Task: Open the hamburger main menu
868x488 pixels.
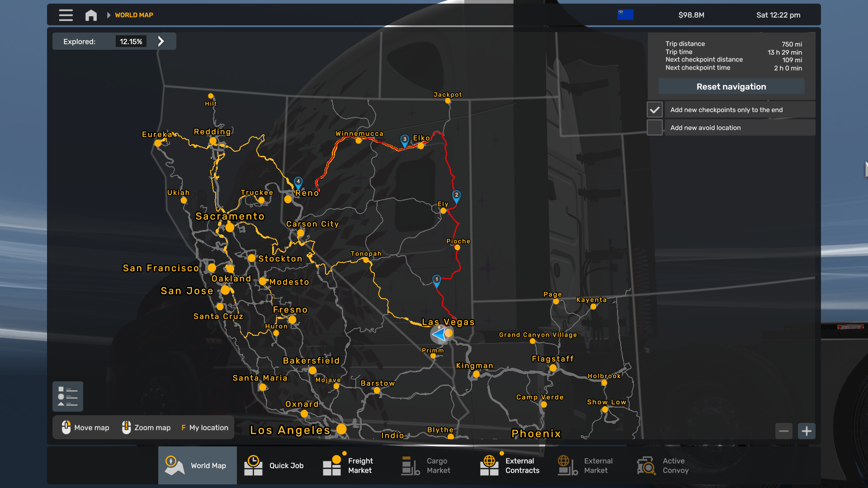Action: click(66, 15)
